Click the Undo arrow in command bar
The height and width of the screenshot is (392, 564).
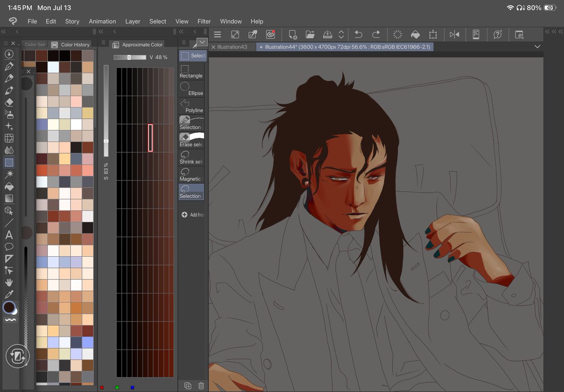(x=358, y=34)
